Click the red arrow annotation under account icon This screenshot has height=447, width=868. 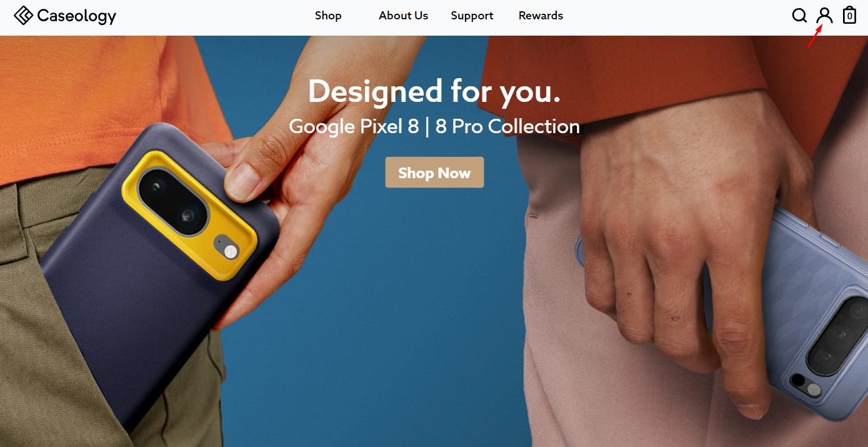click(x=814, y=37)
